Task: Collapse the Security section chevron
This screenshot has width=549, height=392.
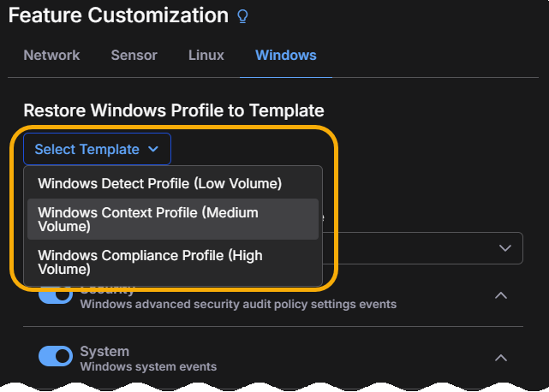Action: tap(502, 295)
